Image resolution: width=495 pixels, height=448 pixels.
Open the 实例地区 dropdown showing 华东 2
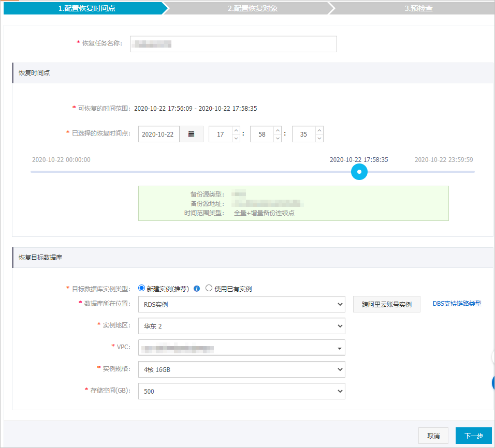click(x=241, y=326)
